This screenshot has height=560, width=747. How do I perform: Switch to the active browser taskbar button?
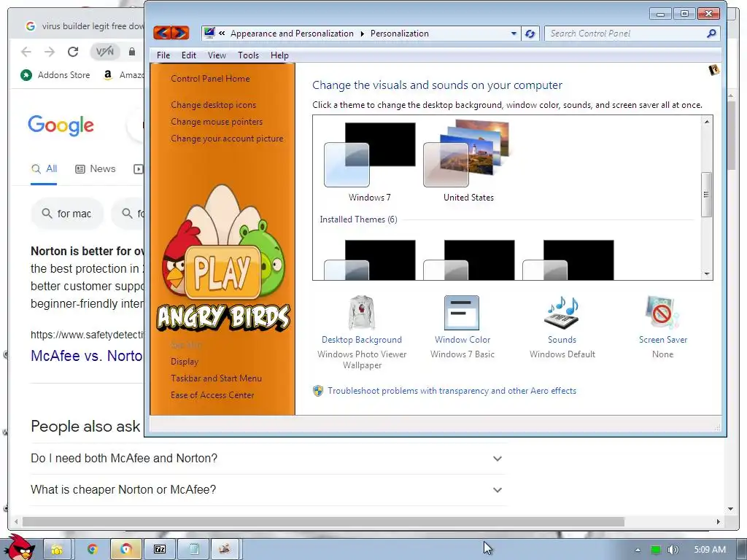(x=125, y=550)
